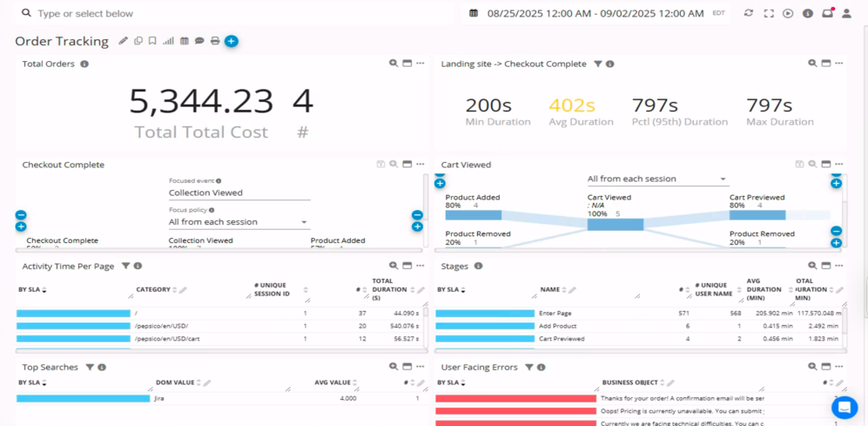
Task: Open the user profile icon
Action: click(846, 13)
